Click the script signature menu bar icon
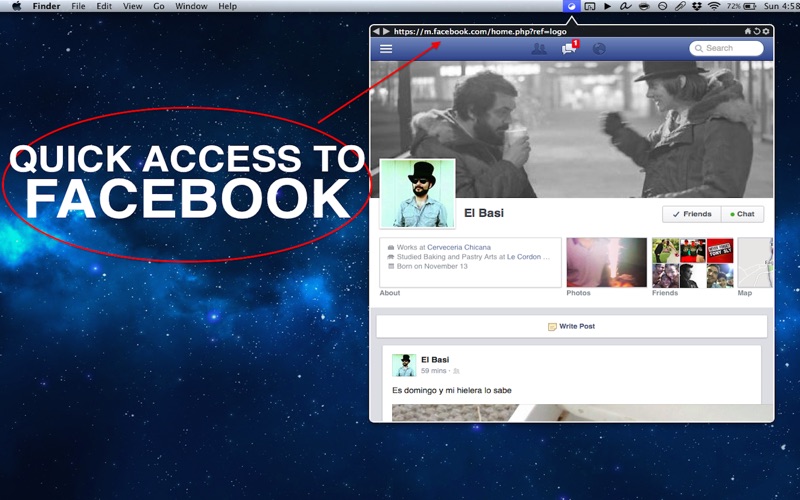800x500 pixels. [625, 6]
